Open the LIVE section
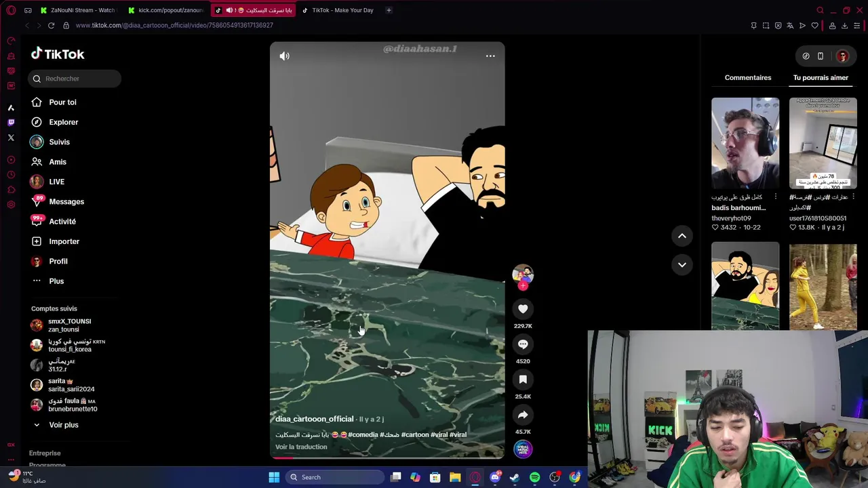This screenshot has width=868, height=488. (x=47, y=182)
